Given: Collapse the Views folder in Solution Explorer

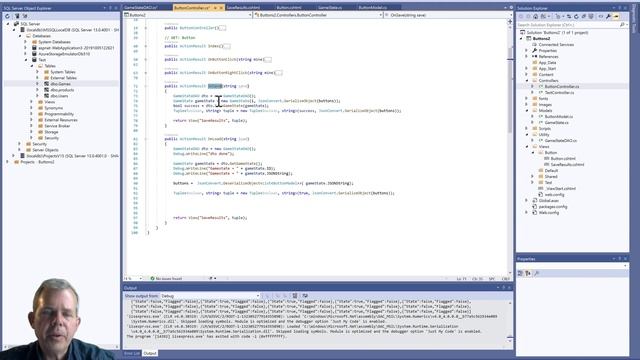Looking at the screenshot, I should 527,146.
